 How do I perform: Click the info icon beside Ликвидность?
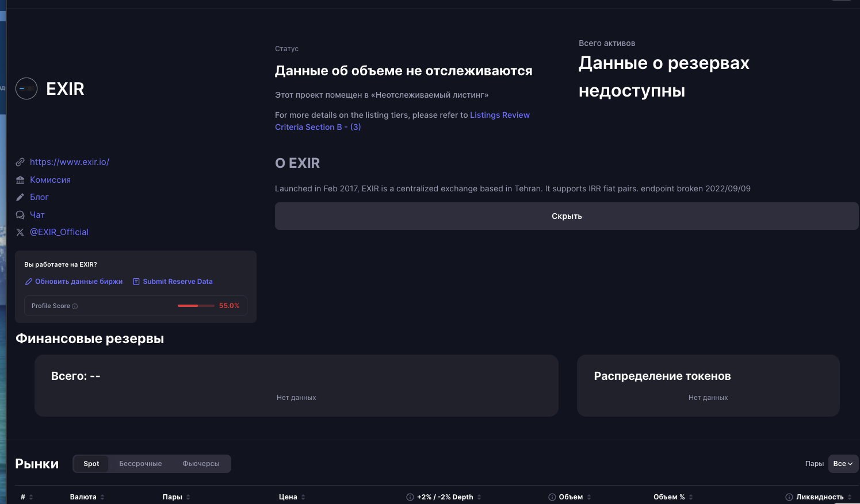789,497
